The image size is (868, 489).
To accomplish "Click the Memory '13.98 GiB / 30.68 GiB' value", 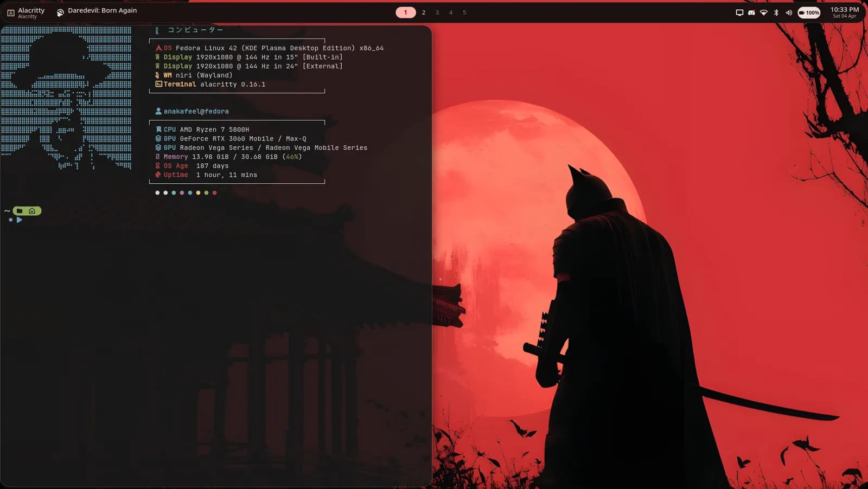I will point(235,157).
